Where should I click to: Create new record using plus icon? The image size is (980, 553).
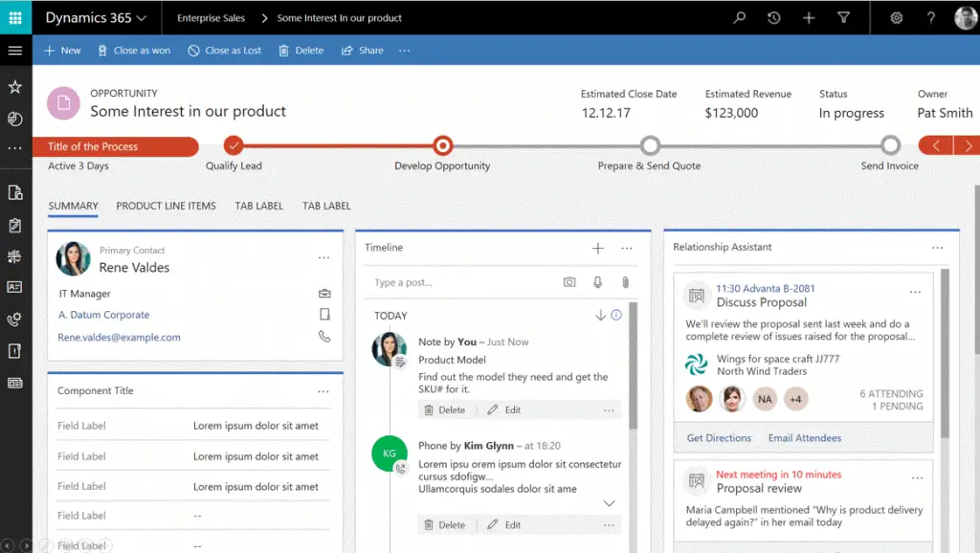(x=808, y=16)
